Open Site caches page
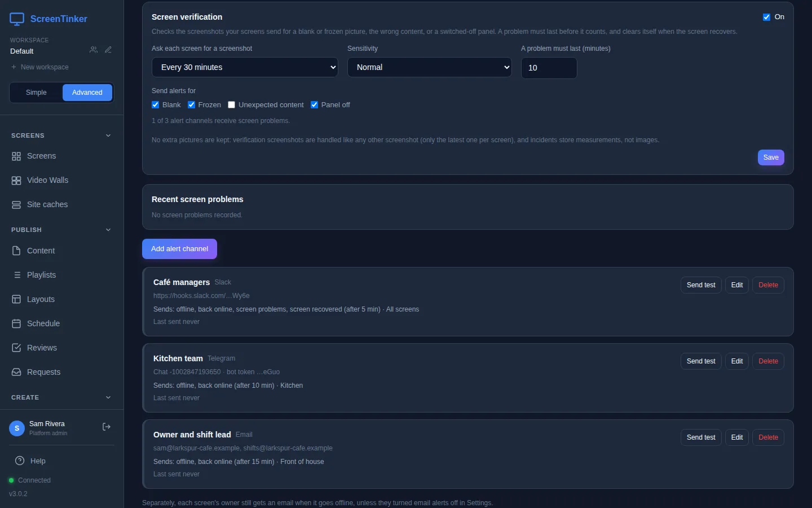Image resolution: width=812 pixels, height=508 pixels. tap(61, 205)
